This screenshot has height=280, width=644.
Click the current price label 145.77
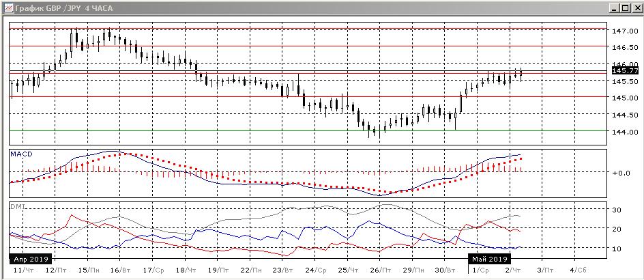click(625, 70)
